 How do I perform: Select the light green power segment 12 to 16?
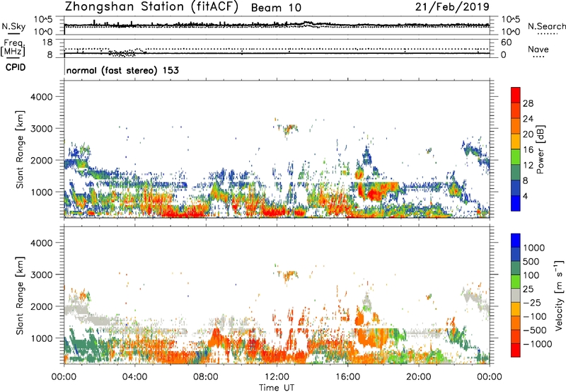point(516,157)
